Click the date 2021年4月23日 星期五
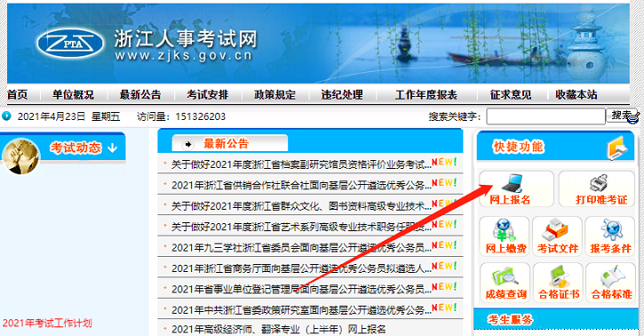The height and width of the screenshot is (336, 644). point(68,116)
